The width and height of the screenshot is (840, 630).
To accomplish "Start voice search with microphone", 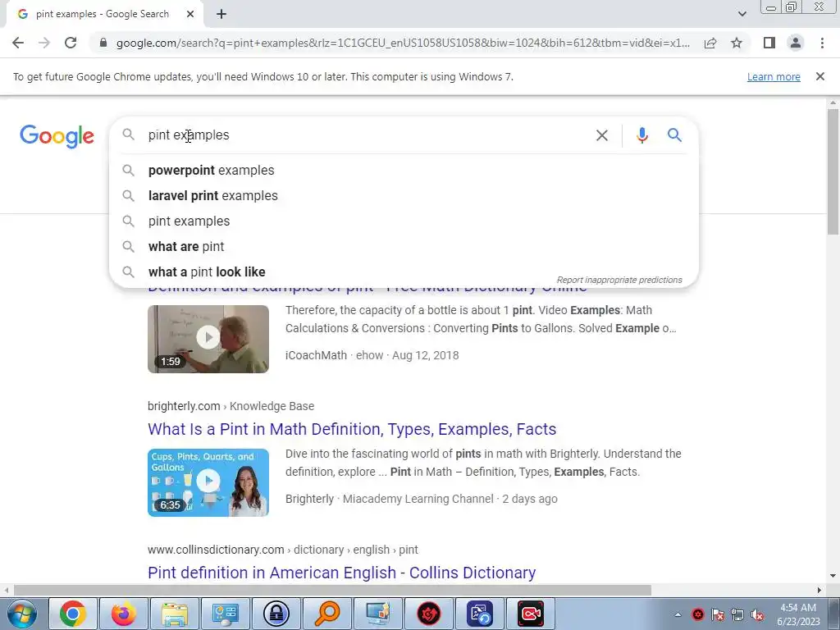I will tap(641, 135).
